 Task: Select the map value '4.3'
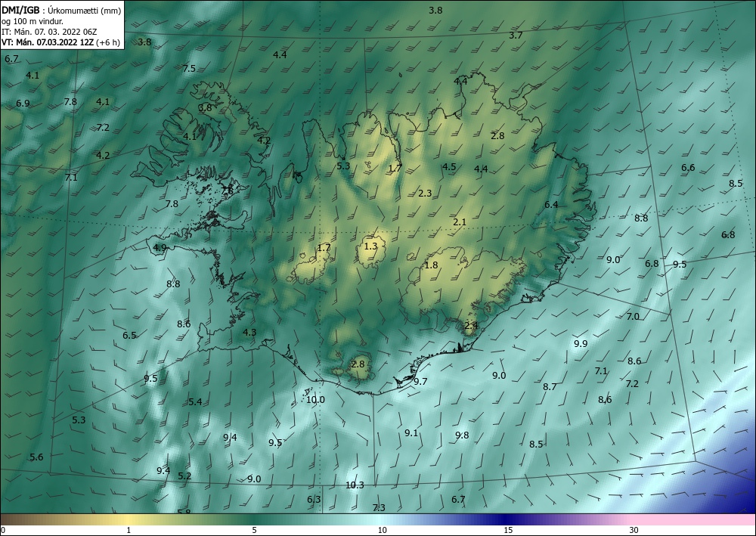[x=249, y=332]
